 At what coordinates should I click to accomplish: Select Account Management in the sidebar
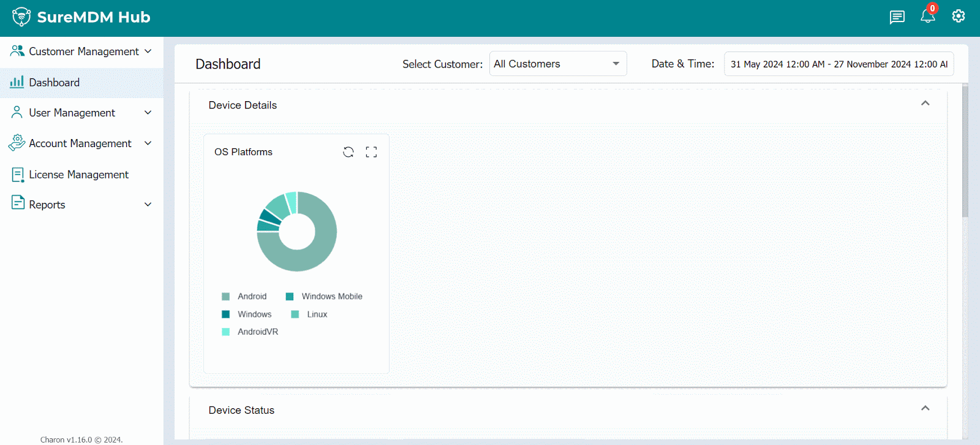[81, 143]
